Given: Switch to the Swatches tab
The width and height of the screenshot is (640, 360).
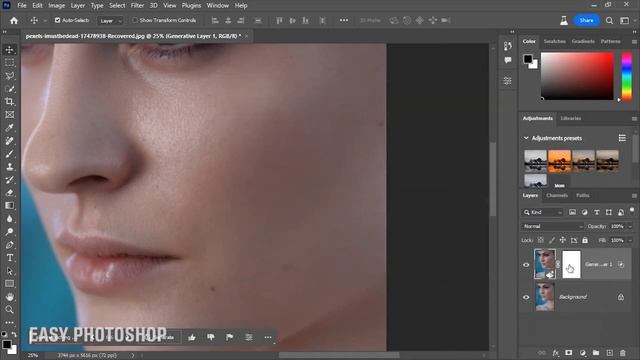Looking at the screenshot, I should [x=554, y=41].
